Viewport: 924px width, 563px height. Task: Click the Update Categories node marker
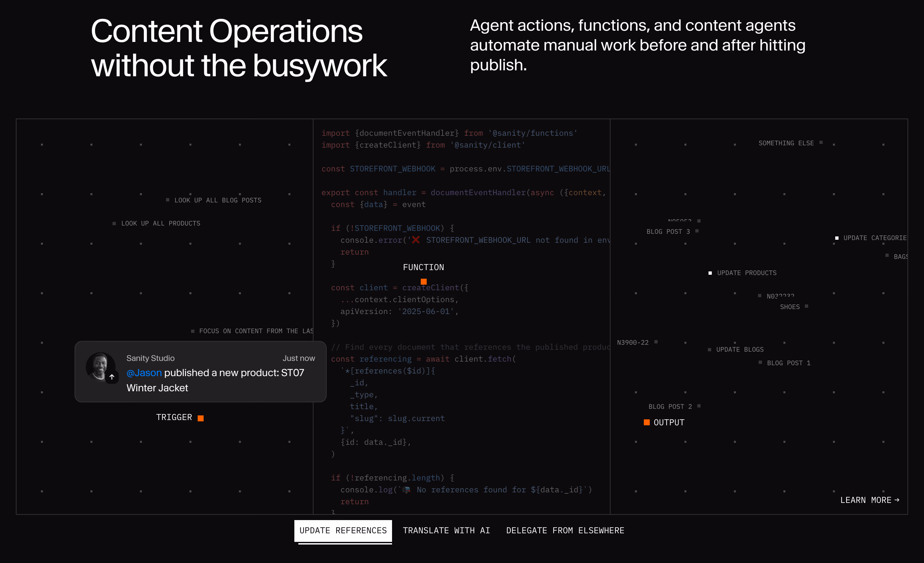click(837, 238)
